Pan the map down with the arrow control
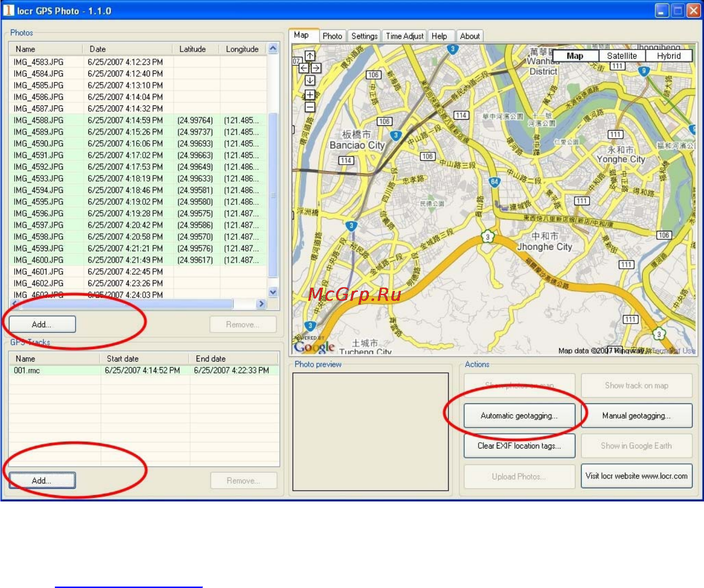Viewport: 704px width, 588px height. [310, 80]
